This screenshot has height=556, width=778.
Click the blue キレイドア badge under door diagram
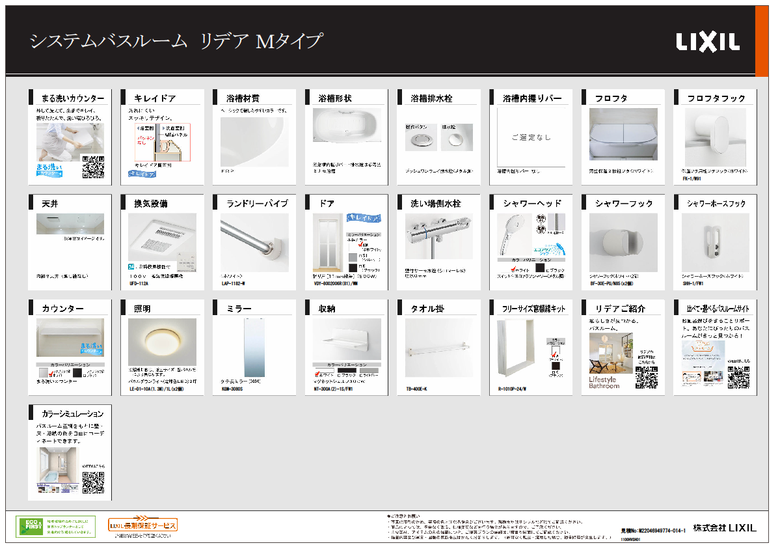point(142,174)
